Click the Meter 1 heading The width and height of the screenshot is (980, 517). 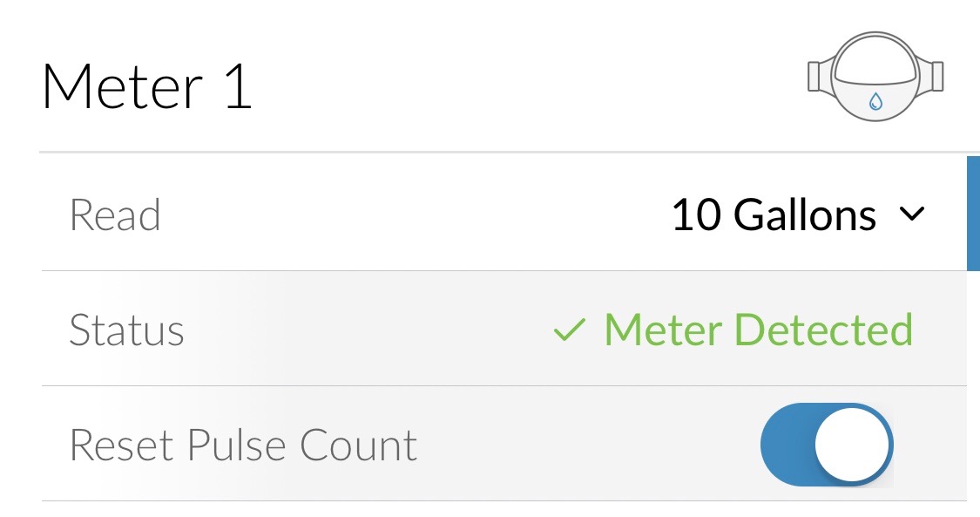point(146,87)
